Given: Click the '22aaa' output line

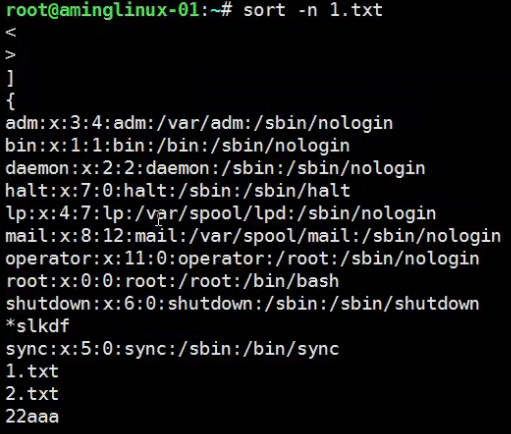Looking at the screenshot, I should tap(32, 417).
